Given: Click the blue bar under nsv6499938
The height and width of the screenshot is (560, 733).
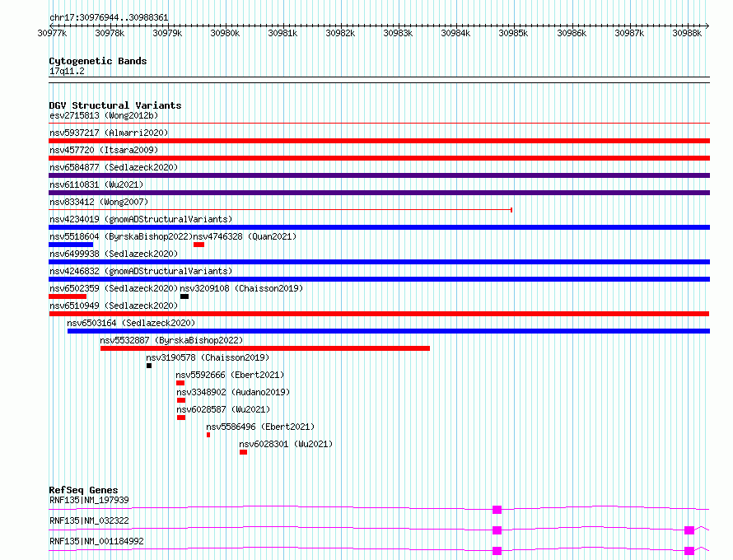Looking at the screenshot, I should [x=379, y=262].
